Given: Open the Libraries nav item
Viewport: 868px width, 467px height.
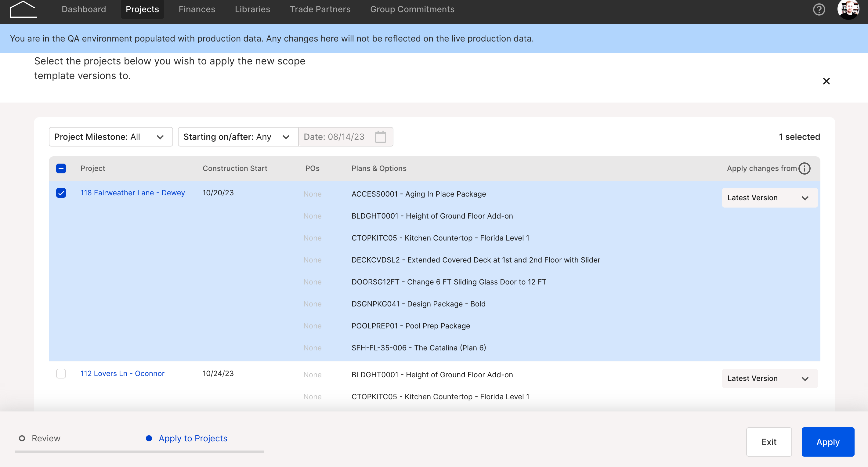Looking at the screenshot, I should click(252, 9).
